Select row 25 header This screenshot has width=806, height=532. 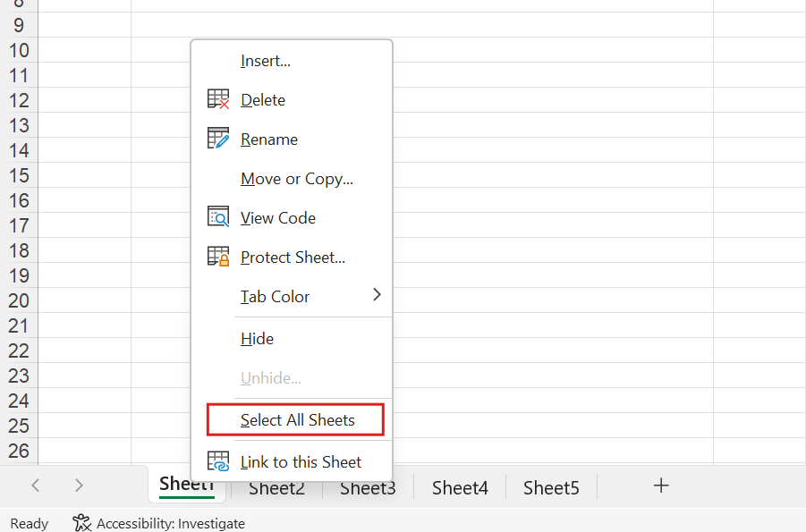point(19,426)
